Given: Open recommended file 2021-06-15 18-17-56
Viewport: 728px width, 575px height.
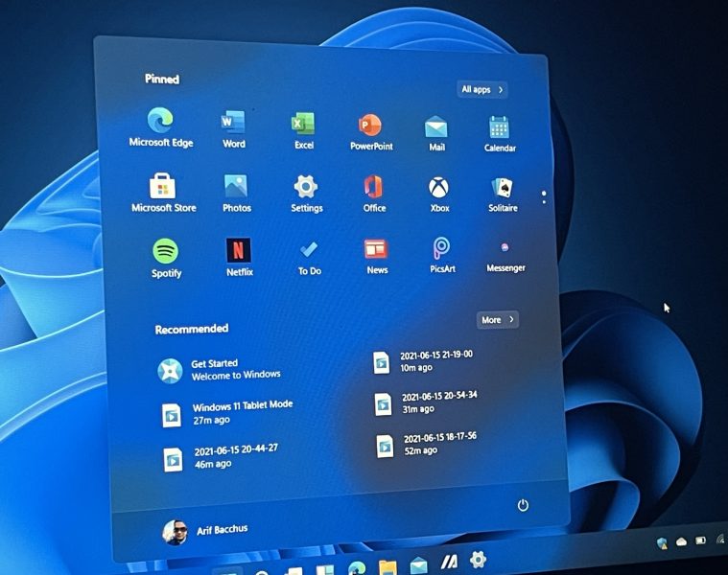Looking at the screenshot, I should pos(427,445).
